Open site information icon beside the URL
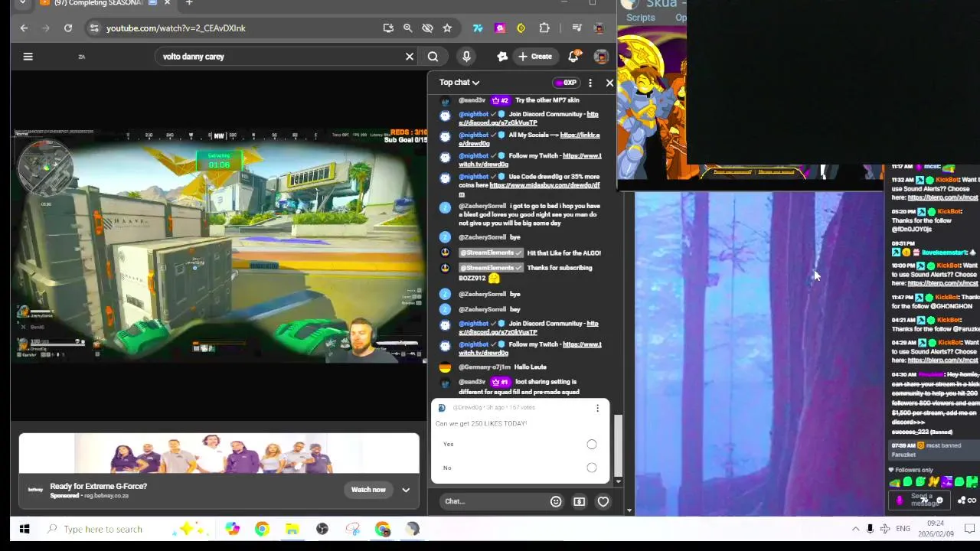 (93, 28)
